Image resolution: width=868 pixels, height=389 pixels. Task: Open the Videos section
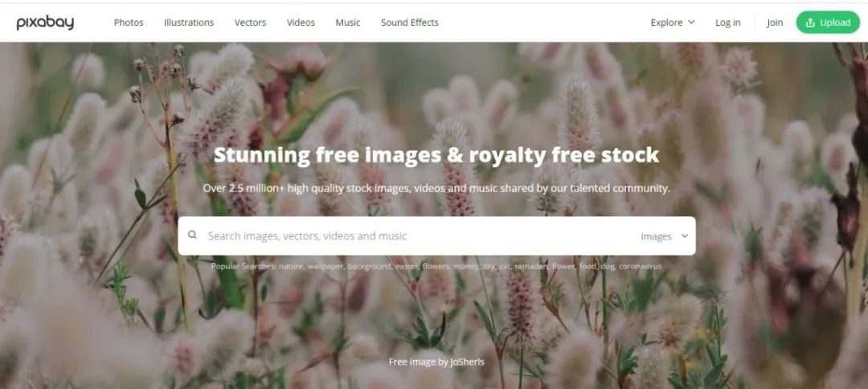pyautogui.click(x=301, y=23)
